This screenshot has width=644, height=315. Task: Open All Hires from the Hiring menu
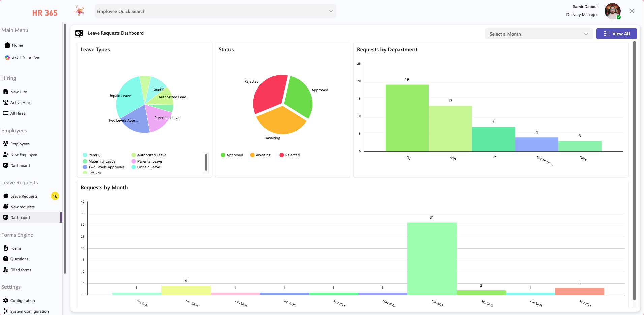pyautogui.click(x=18, y=113)
